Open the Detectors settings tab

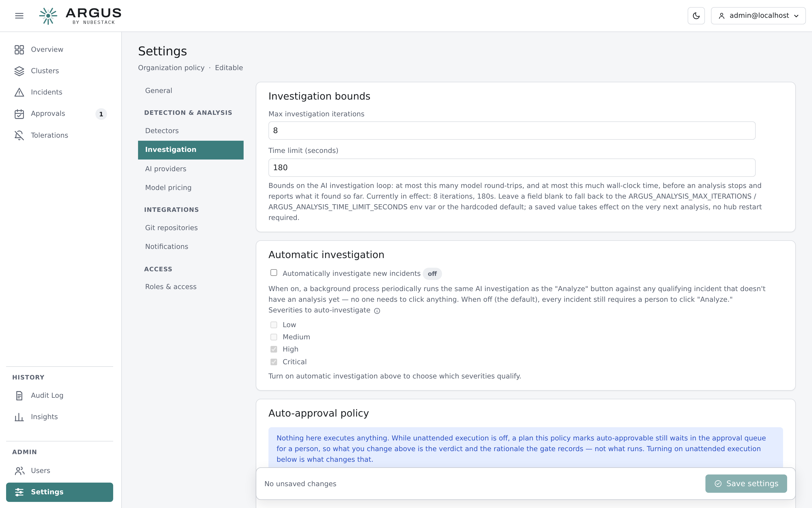[191, 131]
